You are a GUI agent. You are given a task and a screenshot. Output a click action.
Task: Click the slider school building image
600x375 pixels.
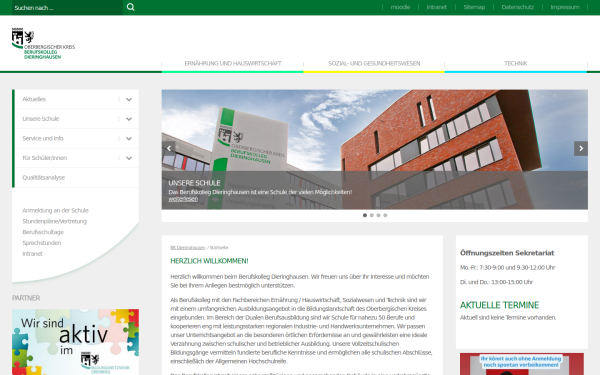click(375, 149)
